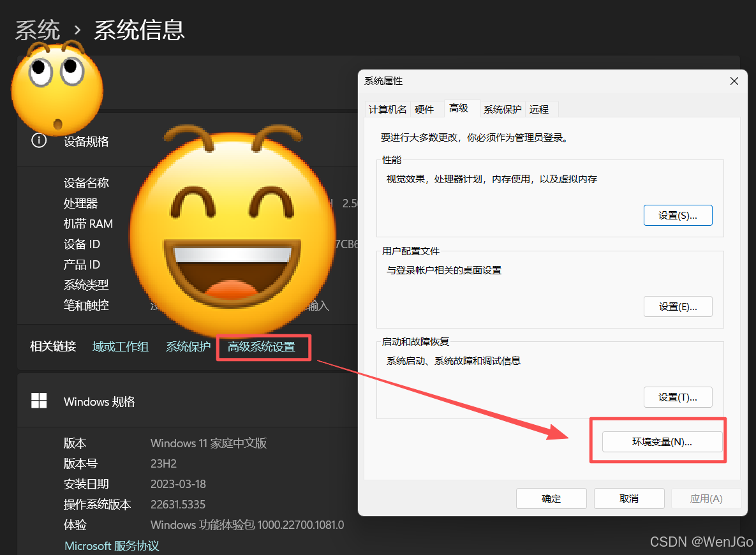Click the Windows logo beside Windows 规格
Image resolution: width=756 pixels, height=555 pixels.
(x=39, y=401)
